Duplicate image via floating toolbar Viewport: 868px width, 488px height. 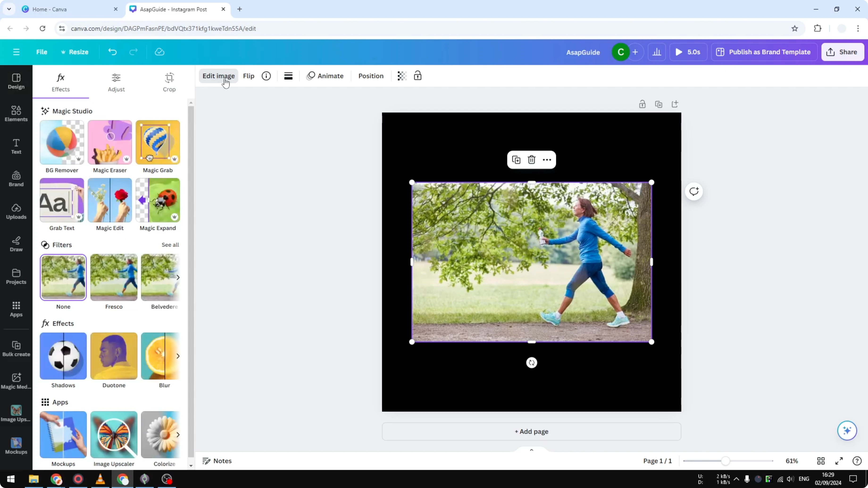click(516, 160)
